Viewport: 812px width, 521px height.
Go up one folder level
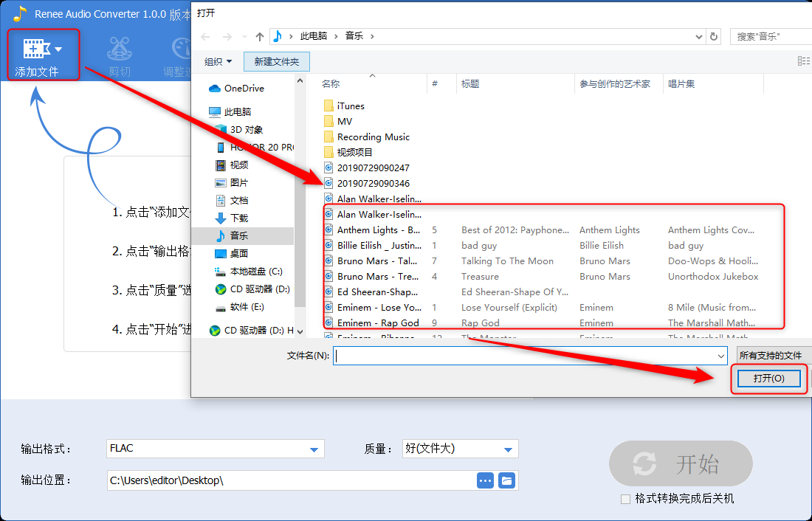click(260, 37)
